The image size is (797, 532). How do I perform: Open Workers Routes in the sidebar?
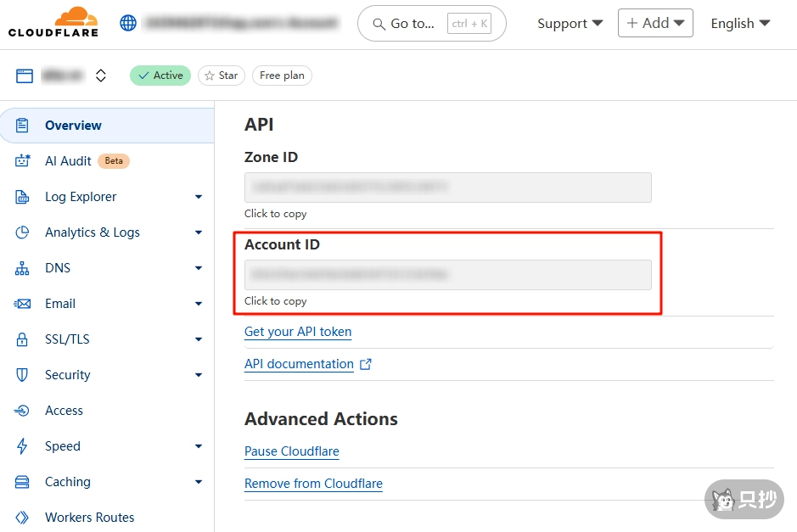(89, 518)
